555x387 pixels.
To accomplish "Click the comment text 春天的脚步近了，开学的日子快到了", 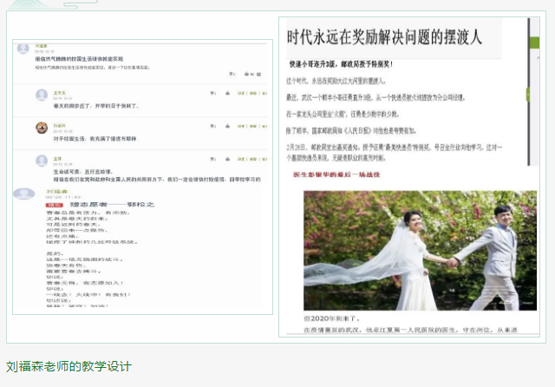I will click(96, 106).
